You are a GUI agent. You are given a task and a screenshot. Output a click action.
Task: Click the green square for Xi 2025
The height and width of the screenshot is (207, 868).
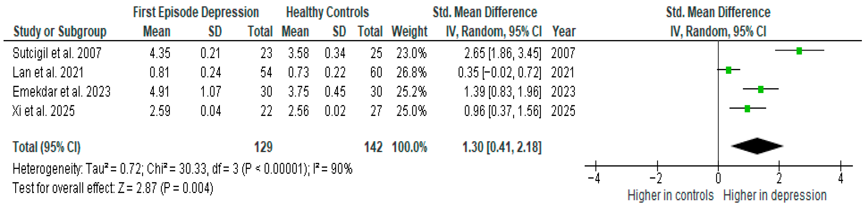747,109
